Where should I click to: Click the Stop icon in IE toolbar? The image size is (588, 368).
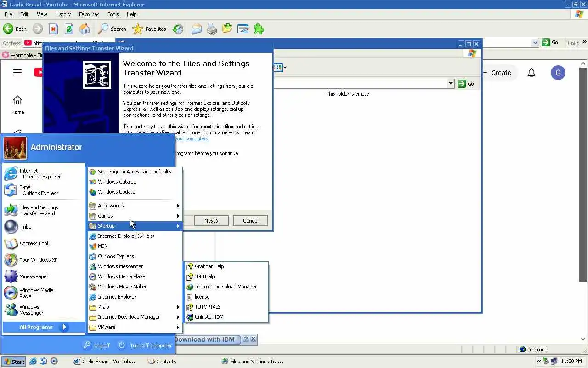tap(53, 29)
